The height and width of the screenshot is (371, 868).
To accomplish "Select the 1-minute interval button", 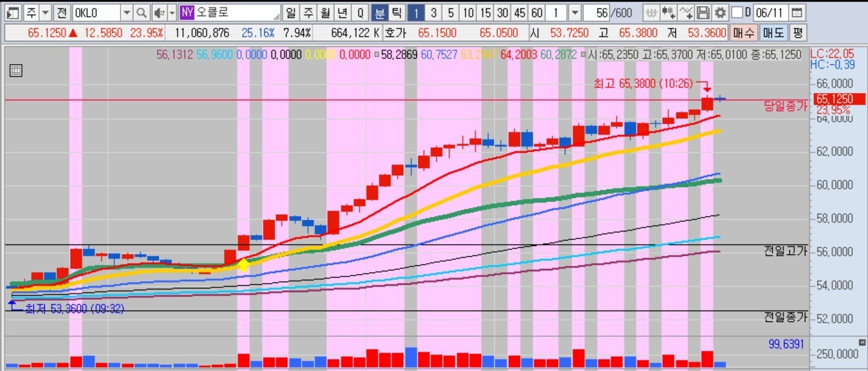I will tap(416, 13).
